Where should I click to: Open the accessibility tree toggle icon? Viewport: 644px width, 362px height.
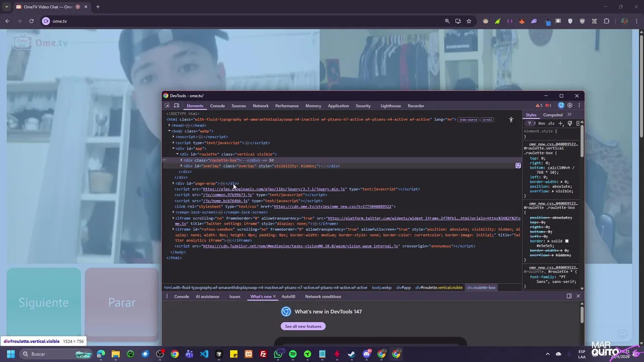pyautogui.click(x=511, y=120)
